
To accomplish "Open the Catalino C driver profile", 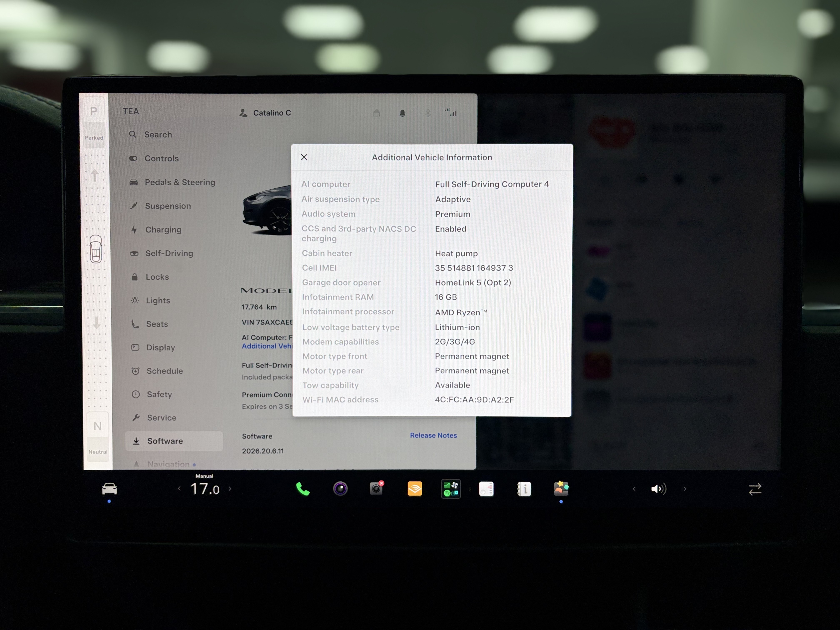I will click(x=265, y=113).
